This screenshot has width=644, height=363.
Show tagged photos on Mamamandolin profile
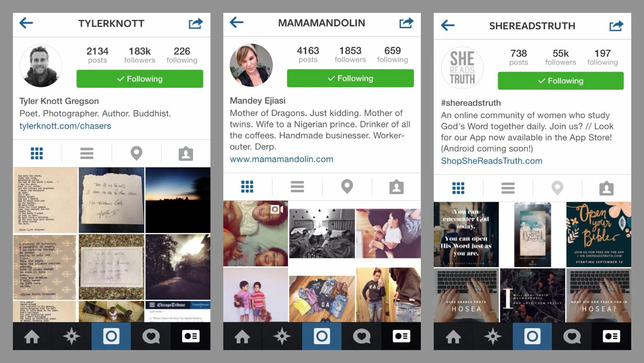coord(396,187)
